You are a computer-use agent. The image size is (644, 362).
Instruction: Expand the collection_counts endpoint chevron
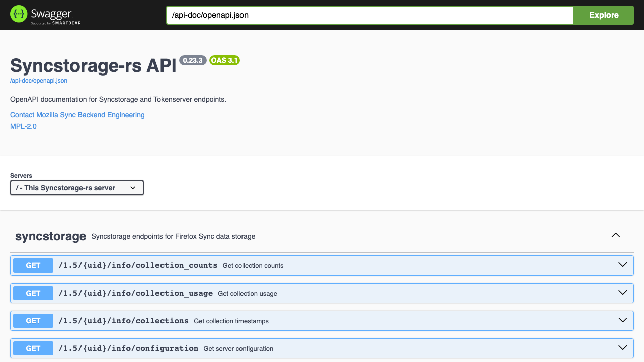[623, 265]
